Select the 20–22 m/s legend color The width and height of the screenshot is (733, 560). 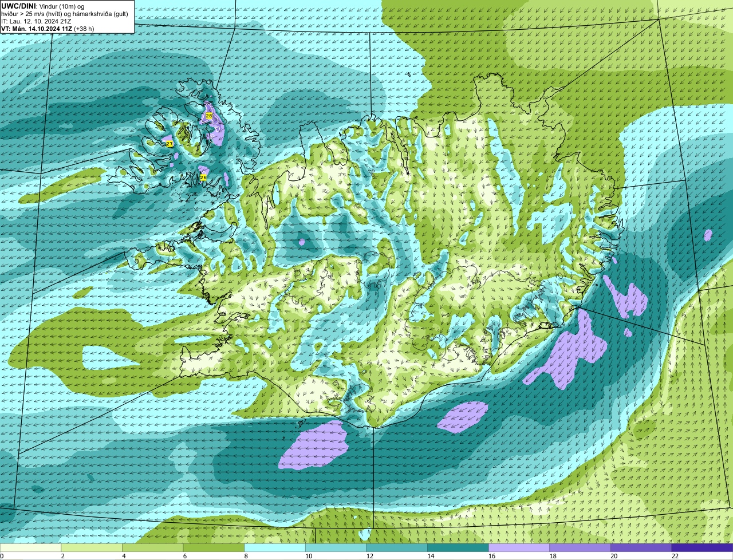tap(641, 547)
